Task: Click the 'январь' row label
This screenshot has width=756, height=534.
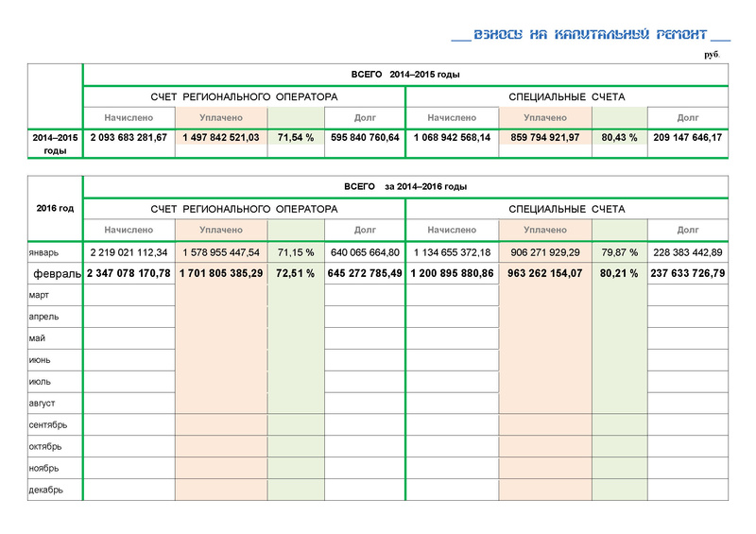Action: [44, 253]
